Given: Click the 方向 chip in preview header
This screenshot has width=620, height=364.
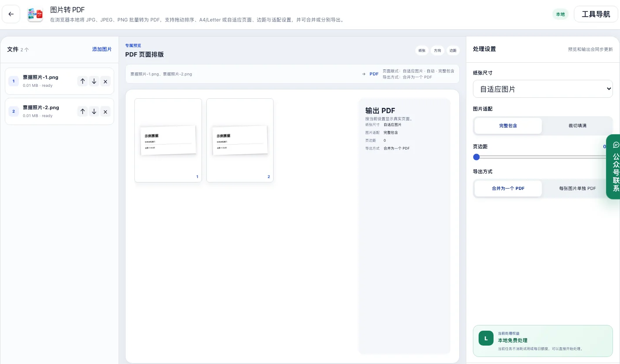Looking at the screenshot, I should tap(437, 50).
